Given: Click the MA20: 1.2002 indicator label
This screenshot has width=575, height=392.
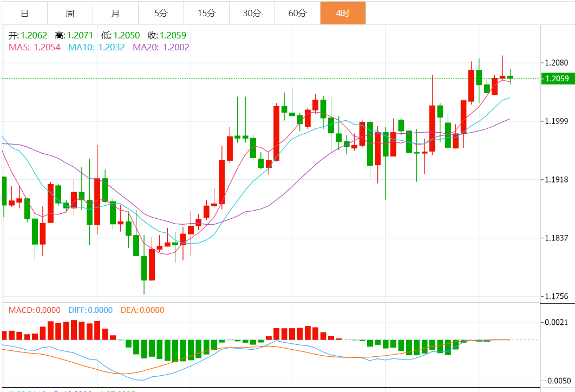Looking at the screenshot, I should click(161, 47).
